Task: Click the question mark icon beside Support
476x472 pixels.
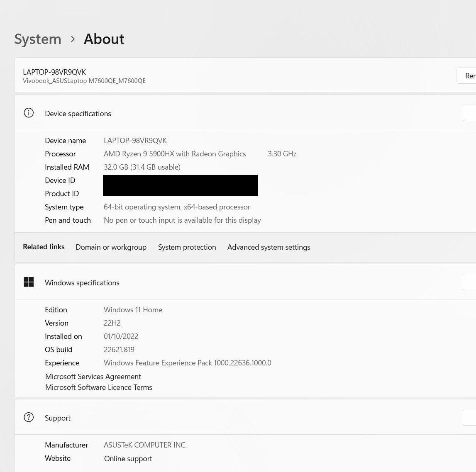Action: tap(29, 417)
